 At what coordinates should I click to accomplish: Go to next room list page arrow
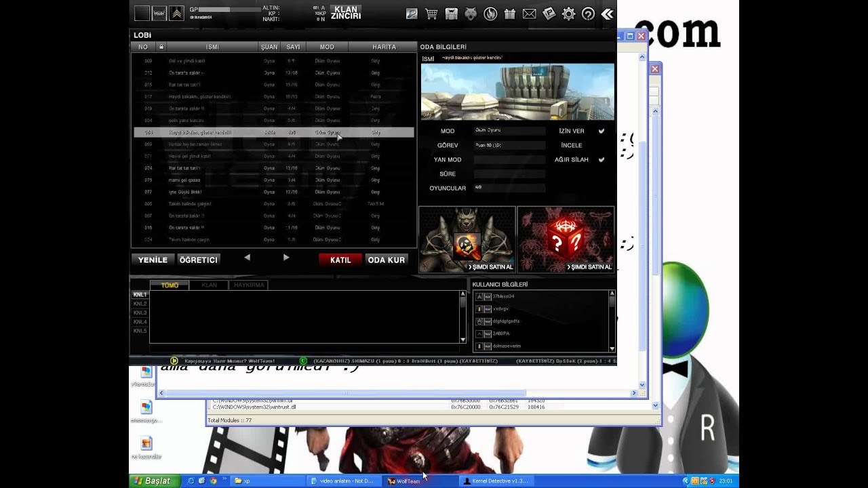[286, 258]
